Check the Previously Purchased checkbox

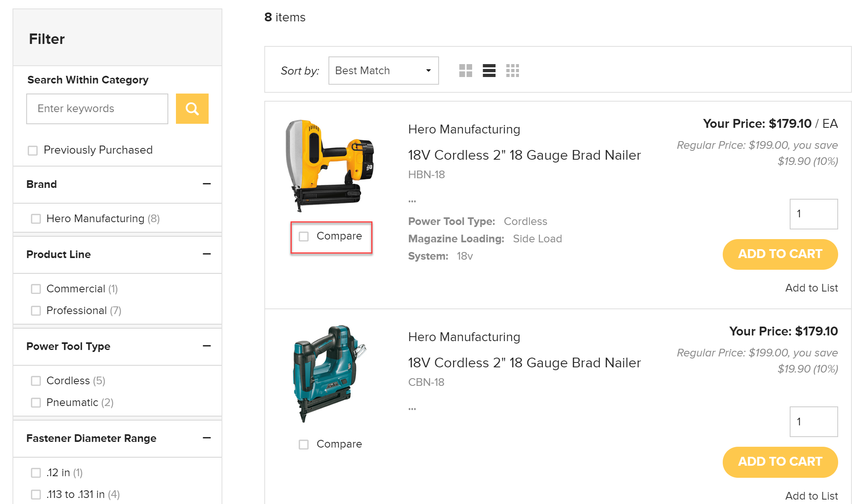pos(33,150)
